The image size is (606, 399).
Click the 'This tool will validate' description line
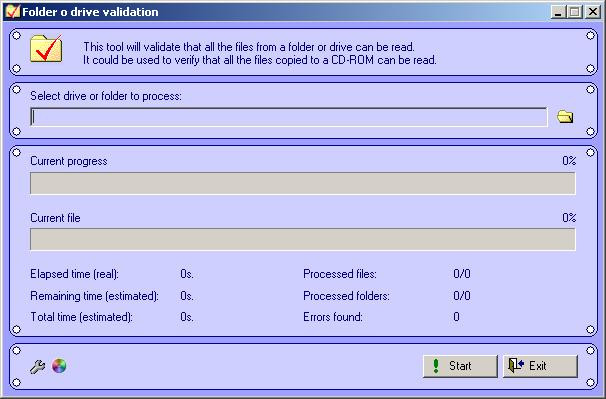click(x=249, y=47)
